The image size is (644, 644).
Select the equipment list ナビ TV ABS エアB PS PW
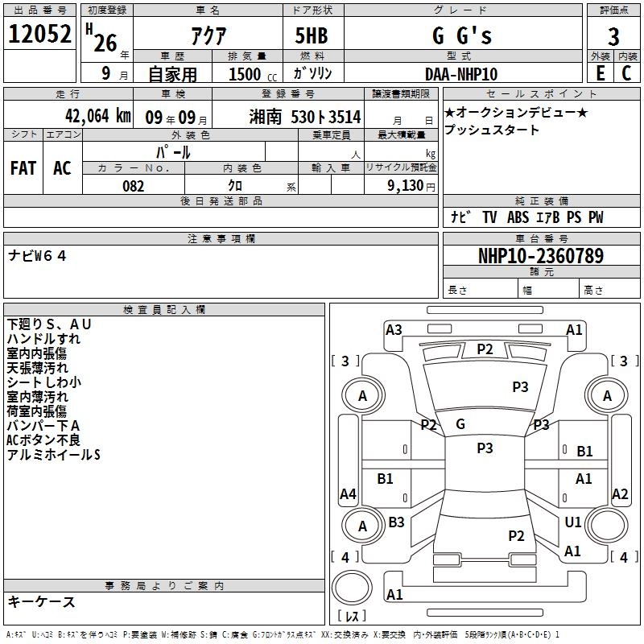527,217
